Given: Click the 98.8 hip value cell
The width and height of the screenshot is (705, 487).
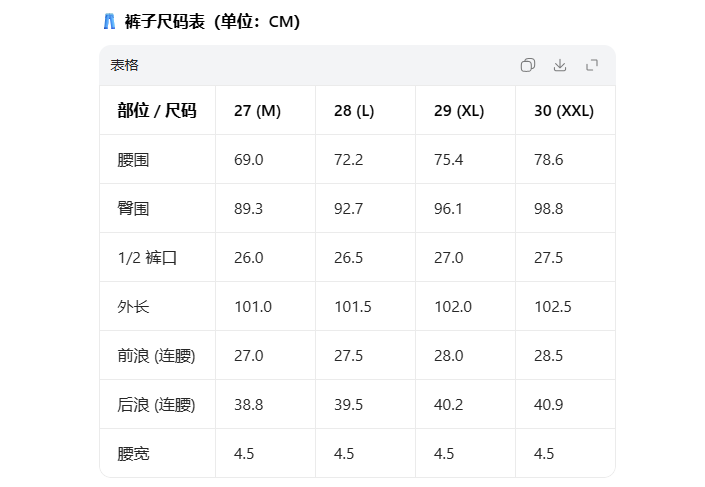Looking at the screenshot, I should click(548, 209).
